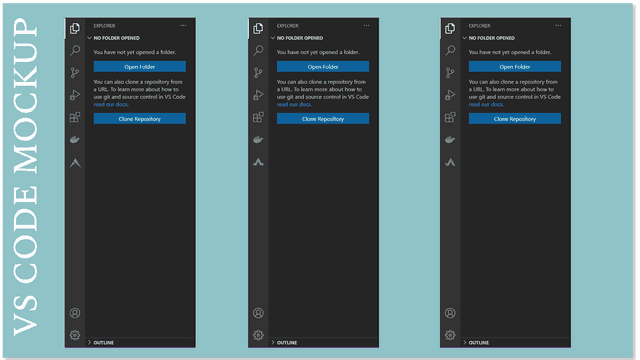640x360 pixels.
Task: Select Explorer files icon in the middle mockup
Action: [x=258, y=28]
